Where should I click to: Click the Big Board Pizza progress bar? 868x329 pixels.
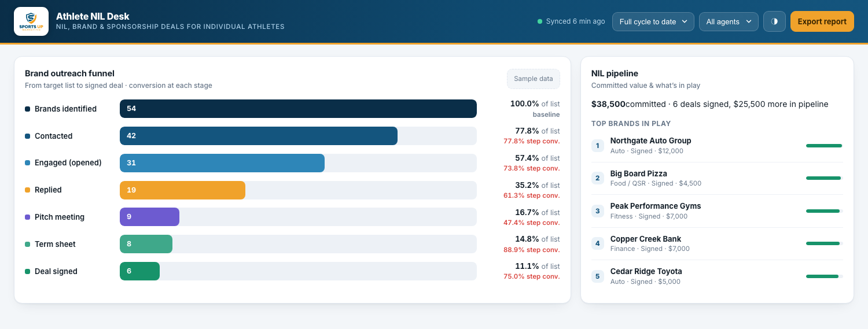824,178
